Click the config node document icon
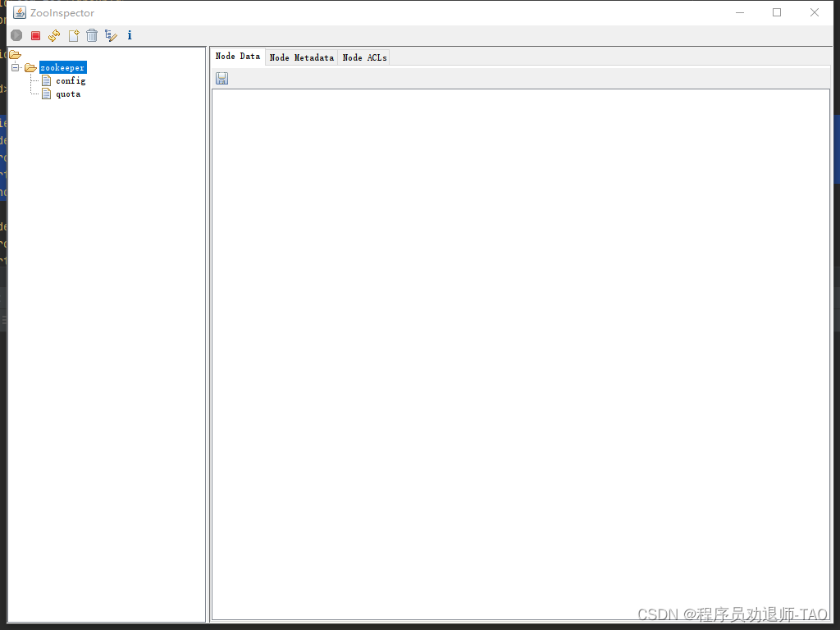Image resolution: width=840 pixels, height=630 pixels. (47, 81)
